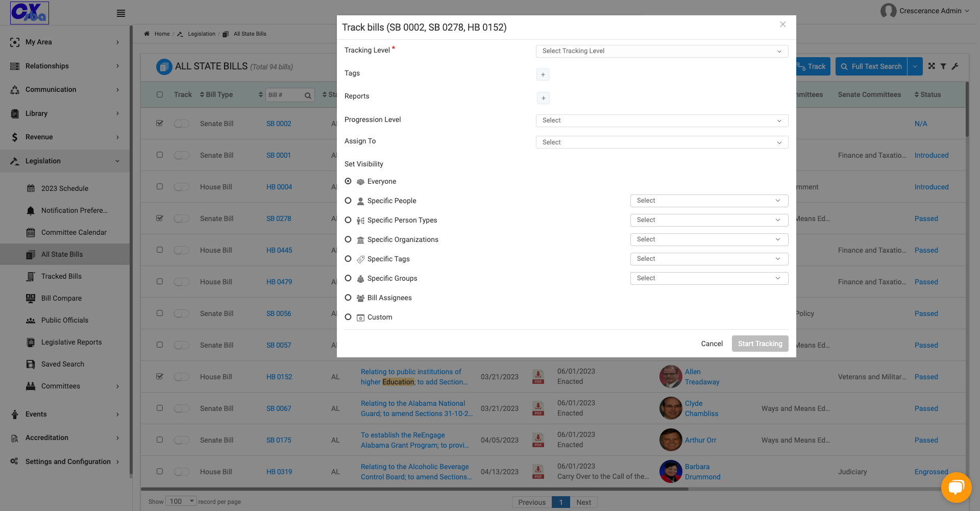Select the Everyone visibility radio button

point(348,181)
